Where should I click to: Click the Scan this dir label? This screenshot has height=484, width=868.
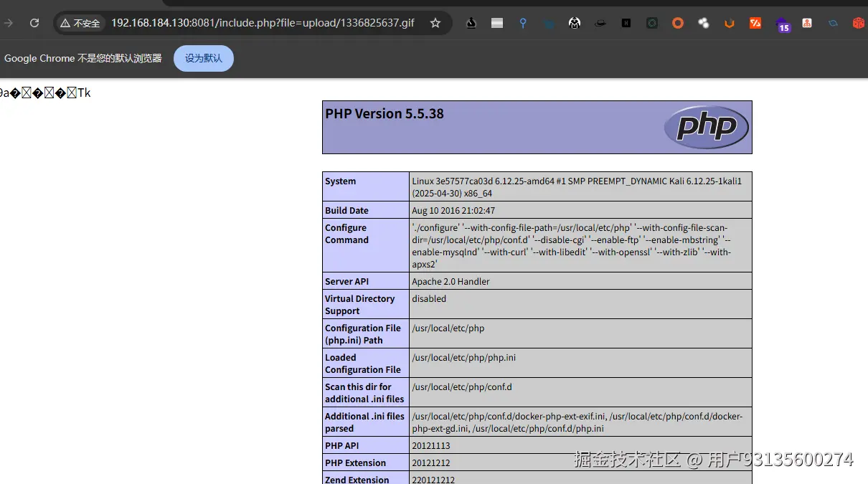tap(364, 393)
